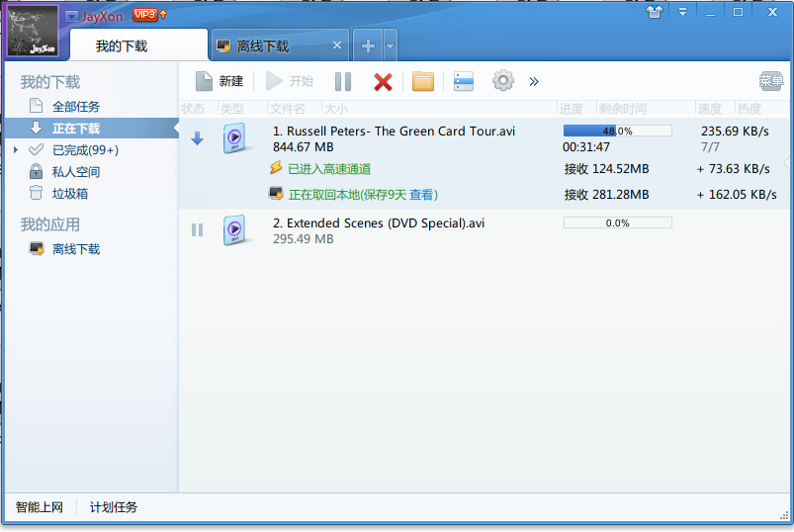Open the dropdown arrow beside JayXon username
794x532 pixels.
tap(72, 16)
